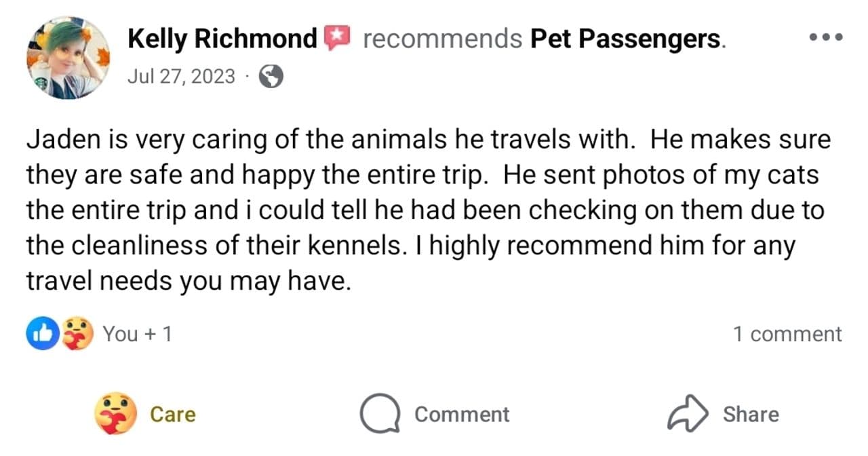Click the globe public privacy icon
This screenshot has height=456, width=868.
271,77
